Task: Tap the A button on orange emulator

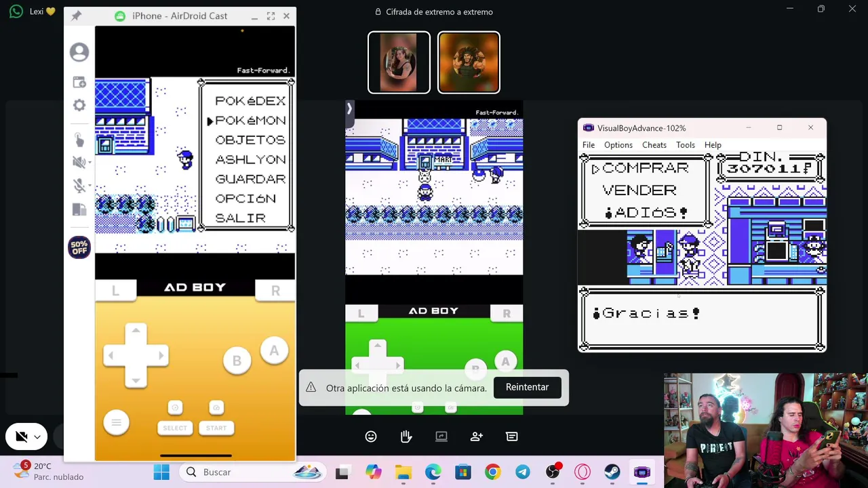Action: pos(274,351)
